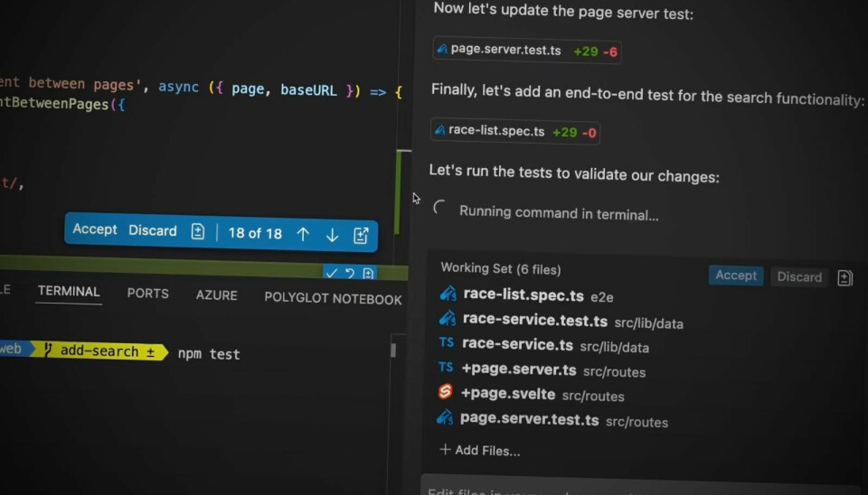This screenshot has width=868, height=495.
Task: Accept the inline edit in the editor toolbar
Action: coord(95,229)
